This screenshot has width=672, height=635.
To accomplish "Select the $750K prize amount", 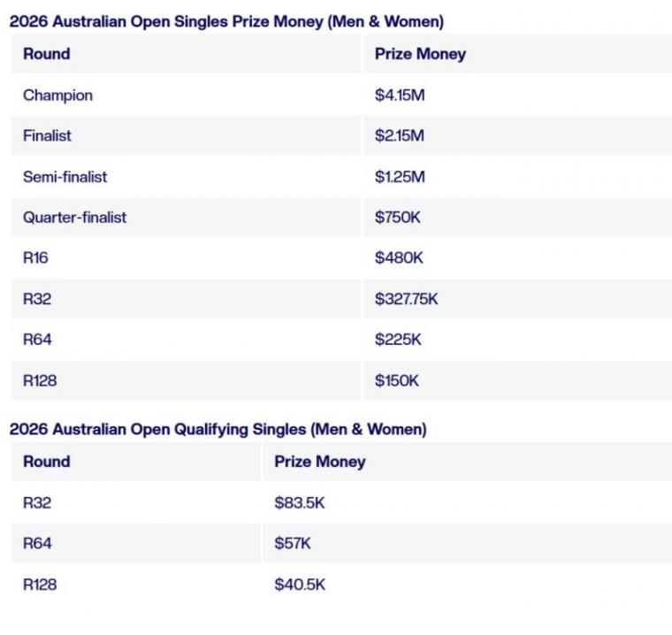I will 398,218.
